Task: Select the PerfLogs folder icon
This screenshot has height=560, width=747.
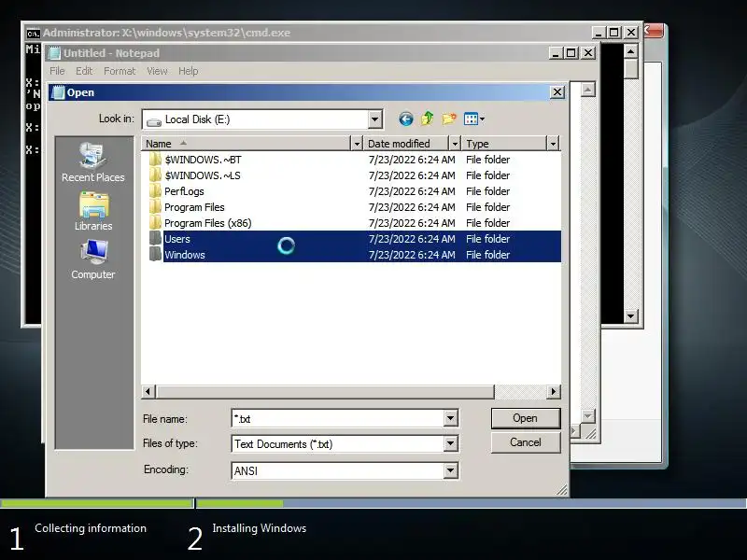Action: (x=155, y=191)
